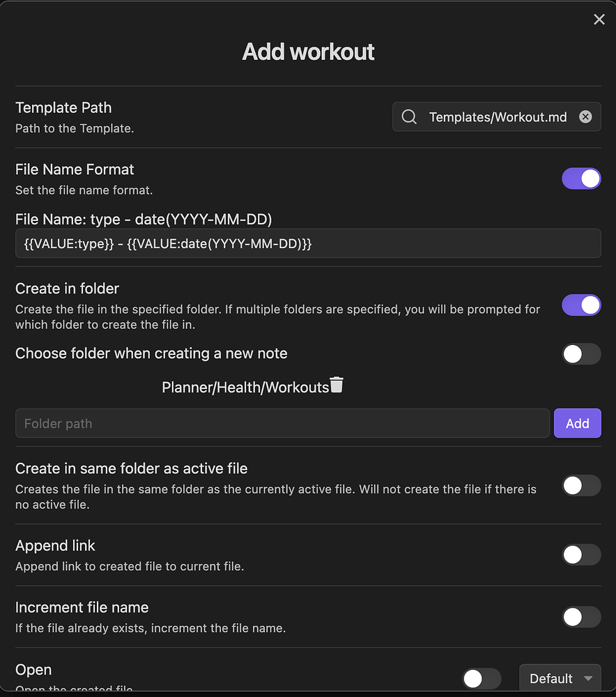This screenshot has width=616, height=697.
Task: Close the Add workout dialog
Action: 599,20
